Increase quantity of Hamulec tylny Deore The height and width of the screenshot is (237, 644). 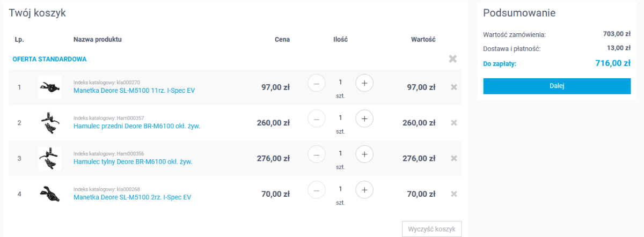coord(364,154)
